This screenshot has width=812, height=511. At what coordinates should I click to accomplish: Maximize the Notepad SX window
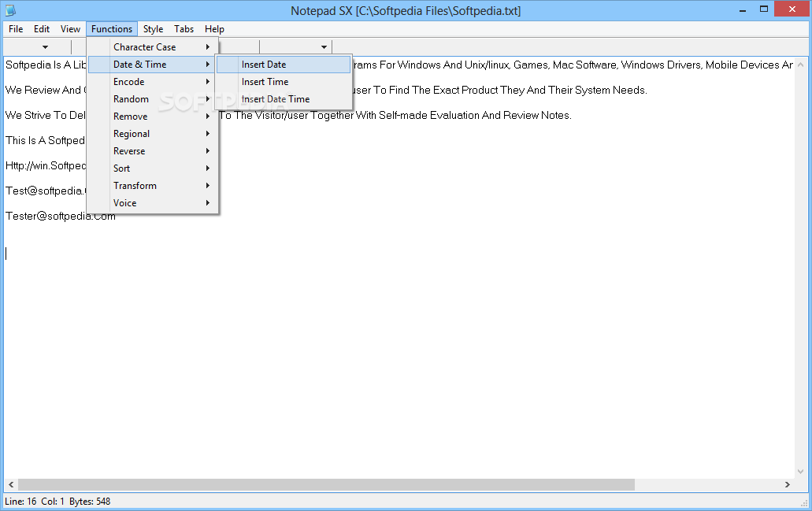[x=764, y=9]
